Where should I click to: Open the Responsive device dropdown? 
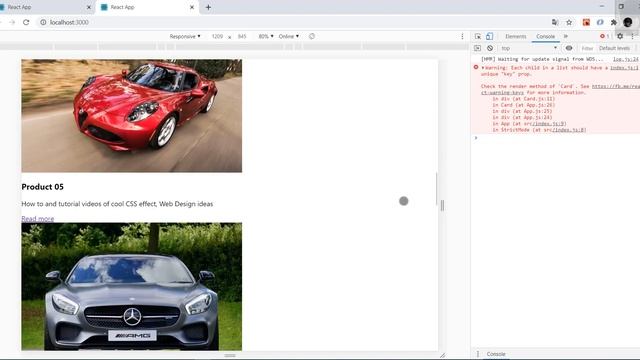[185, 36]
